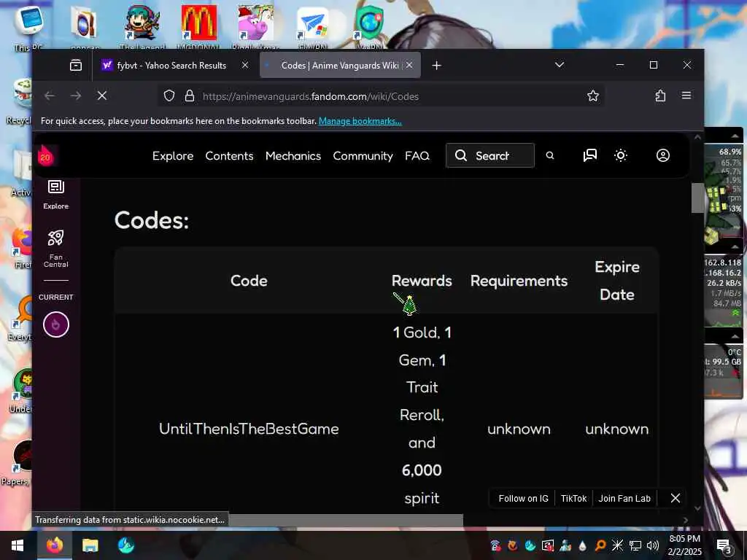Open the Firefox hamburger application menu
Viewport: 747px width, 560px height.
point(686,96)
